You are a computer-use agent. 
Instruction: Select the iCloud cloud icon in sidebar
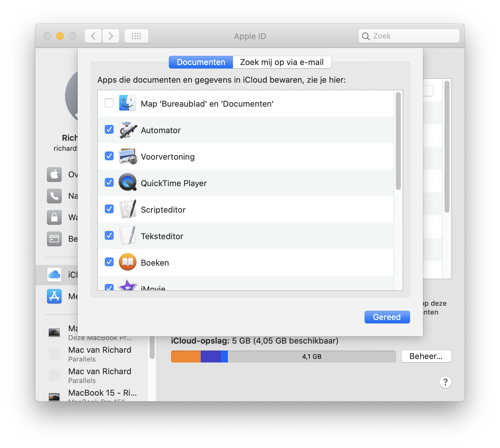click(54, 275)
